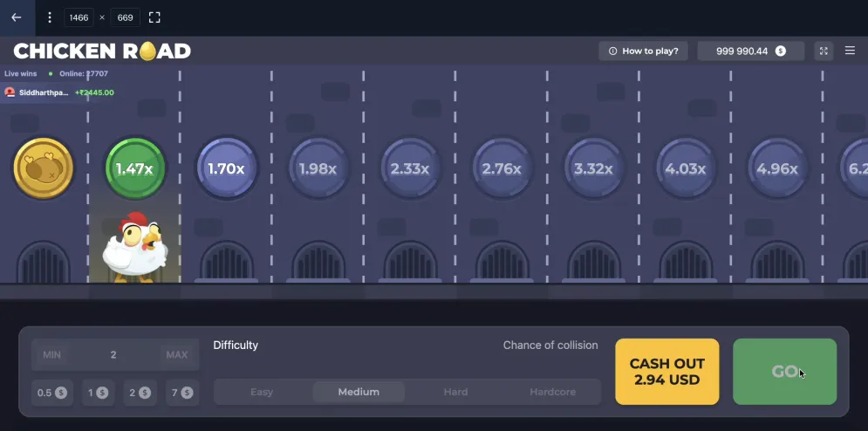868x431 pixels.
Task: Select Medium difficulty
Action: click(359, 392)
